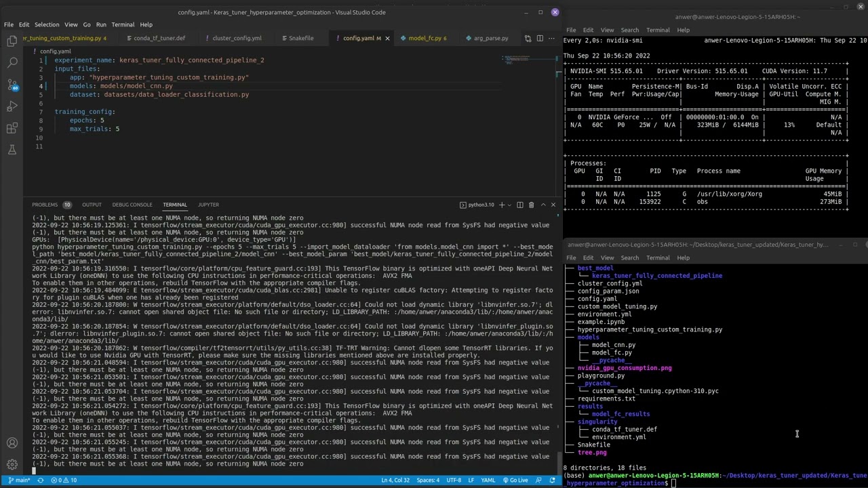Open the Run menu in VS Code
This screenshot has height=488, width=868.
point(101,24)
